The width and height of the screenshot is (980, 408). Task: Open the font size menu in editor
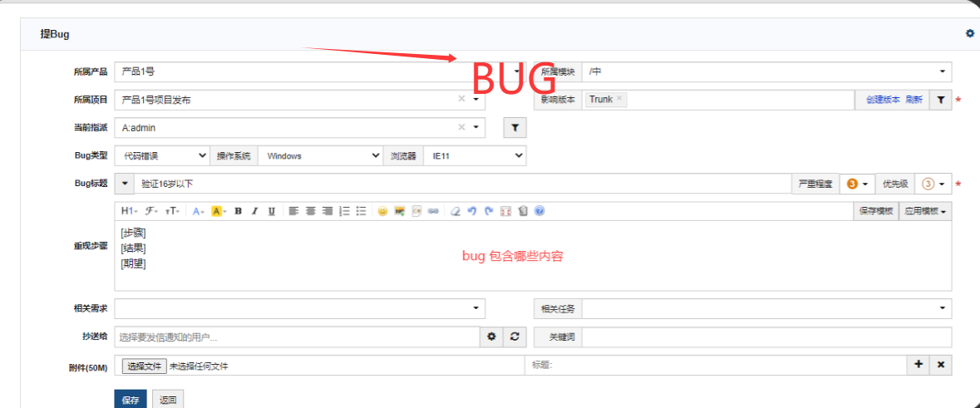[x=173, y=211]
